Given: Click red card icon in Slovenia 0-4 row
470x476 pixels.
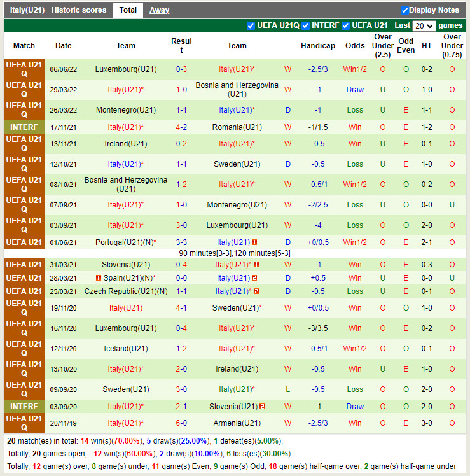Looking at the screenshot, I should (x=256, y=265).
